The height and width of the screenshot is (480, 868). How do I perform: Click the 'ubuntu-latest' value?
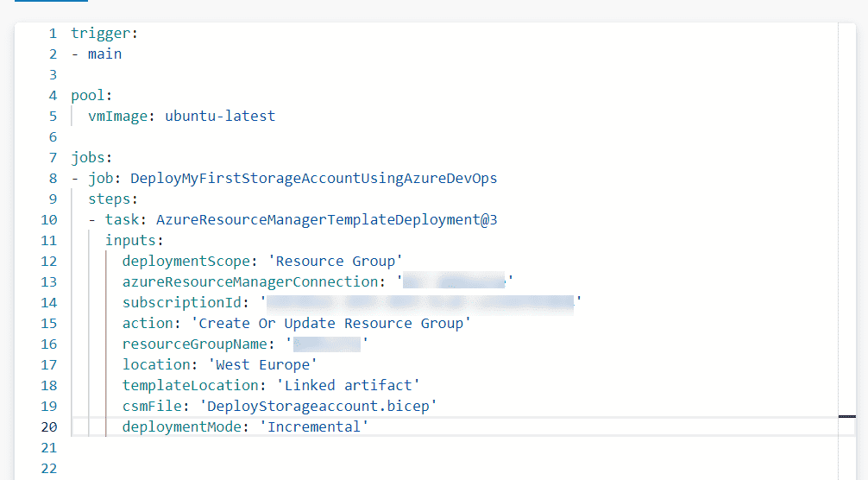(x=220, y=116)
